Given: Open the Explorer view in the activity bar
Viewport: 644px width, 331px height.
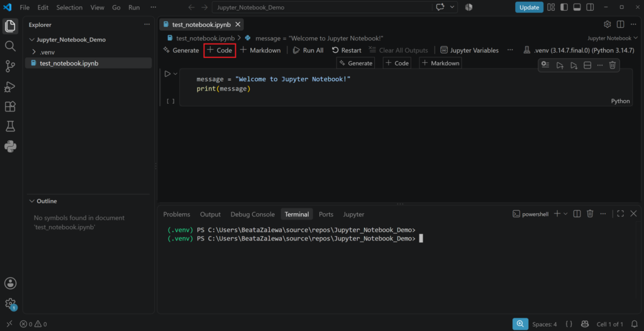Looking at the screenshot, I should tap(10, 26).
